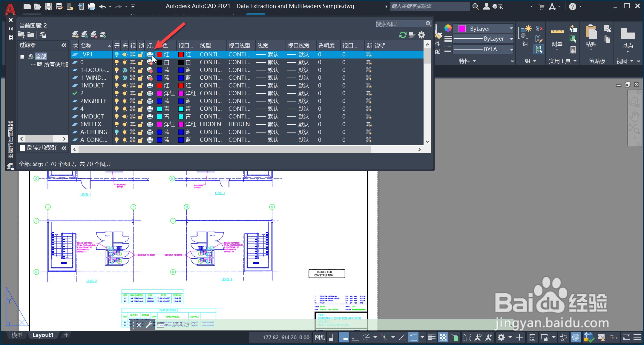
Task: Refresh the layer list
Action: (x=403, y=35)
